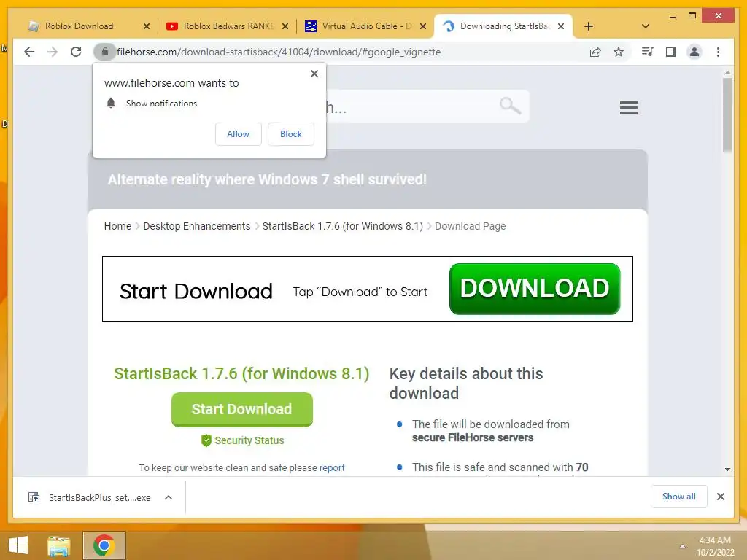Click the FileHorse search magnifier icon
The image size is (747, 560).
tap(510, 105)
